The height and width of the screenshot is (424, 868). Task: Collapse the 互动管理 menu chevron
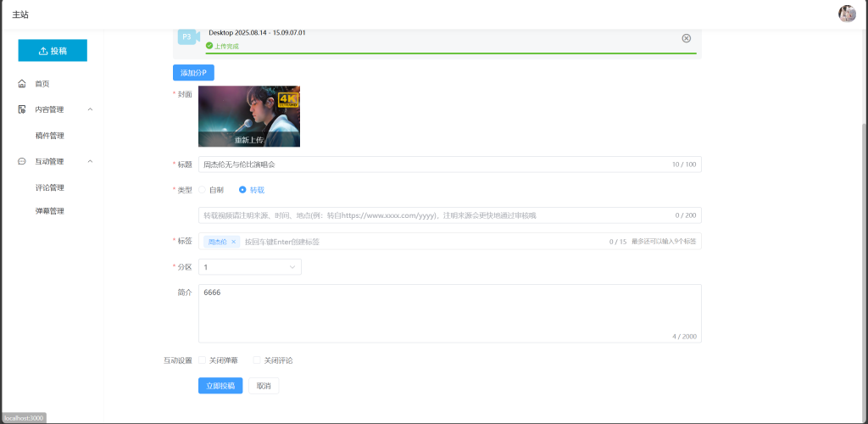pos(90,161)
